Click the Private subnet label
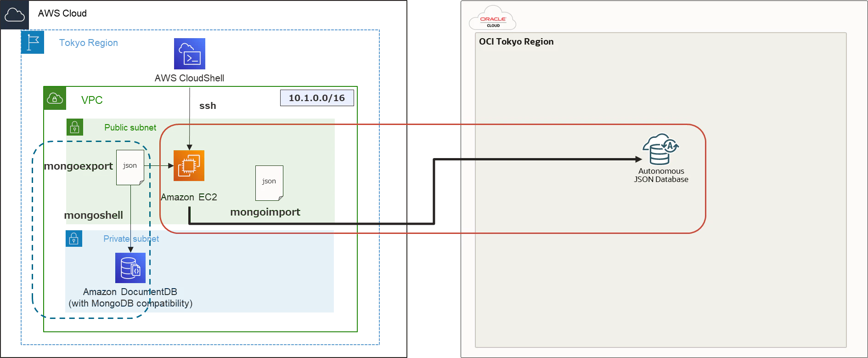 click(131, 239)
